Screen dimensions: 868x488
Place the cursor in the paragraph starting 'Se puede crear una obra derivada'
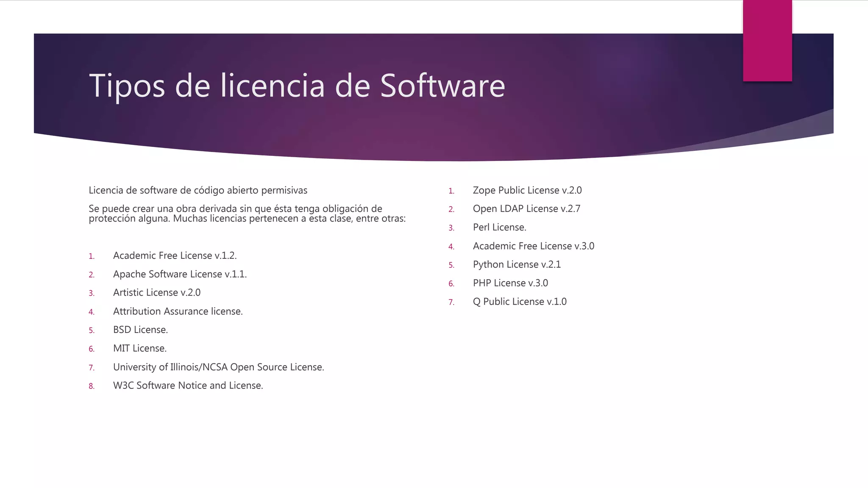tap(247, 213)
